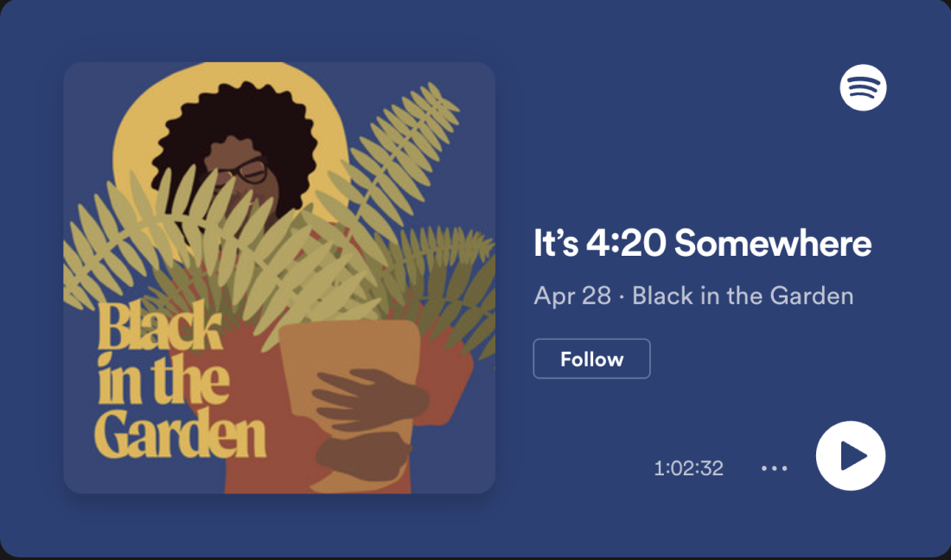Screen dimensions: 951x560
Task: Click the "Garden" word on the cover art
Action: (x=180, y=433)
